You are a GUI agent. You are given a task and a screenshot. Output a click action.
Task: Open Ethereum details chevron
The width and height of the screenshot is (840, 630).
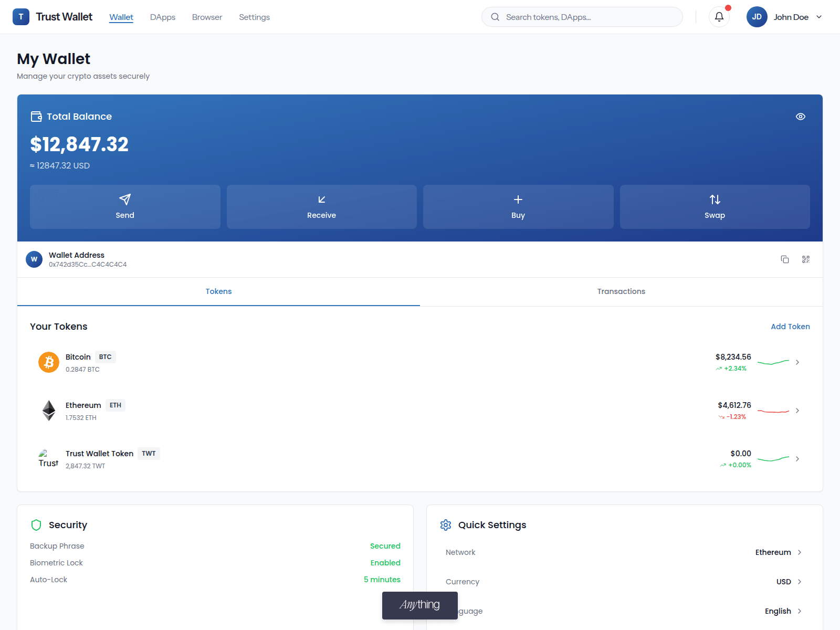797,411
